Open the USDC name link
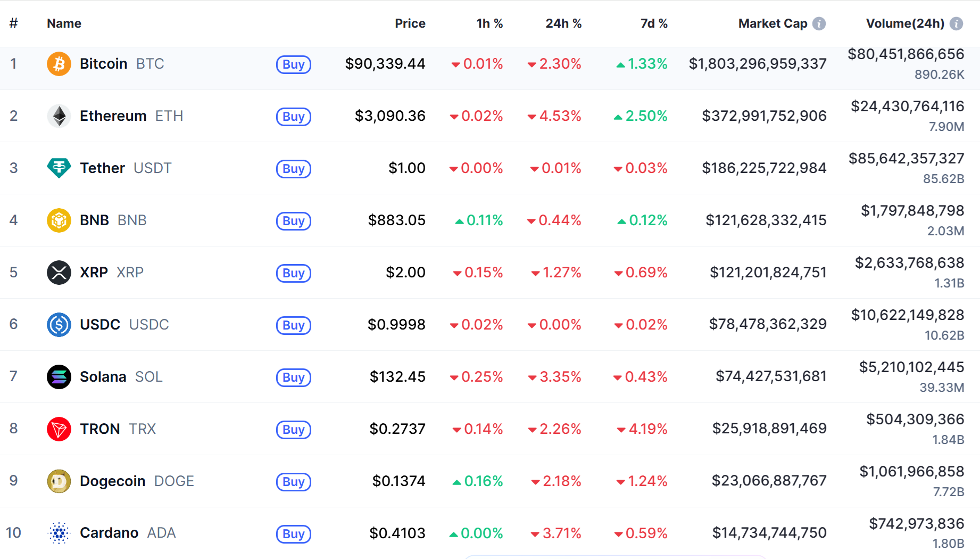Viewport: 980px width, 559px height. 124,325
